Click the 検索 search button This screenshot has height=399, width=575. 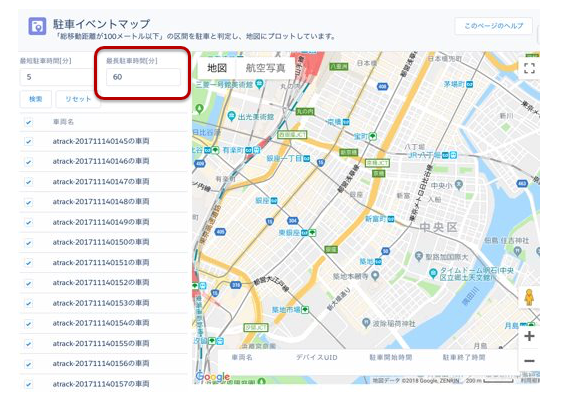point(36,99)
